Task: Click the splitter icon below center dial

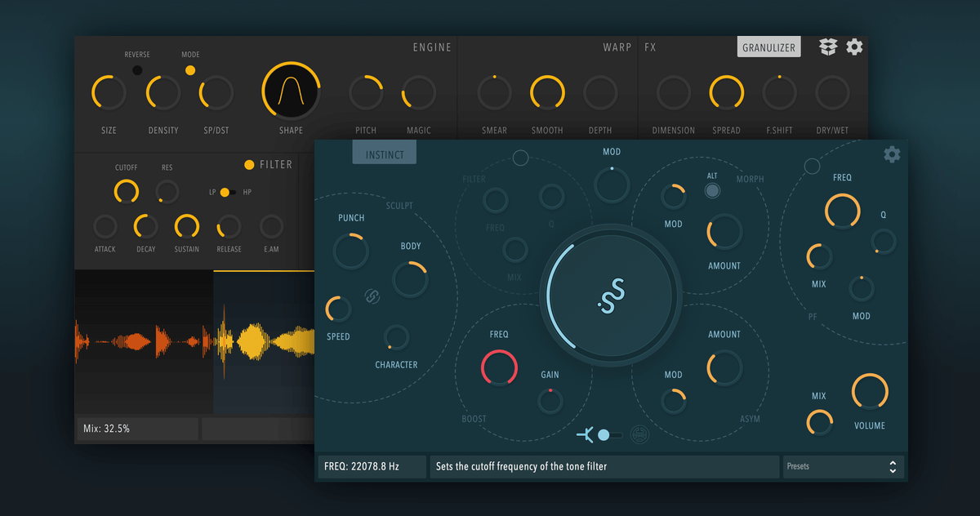Action: point(585,435)
